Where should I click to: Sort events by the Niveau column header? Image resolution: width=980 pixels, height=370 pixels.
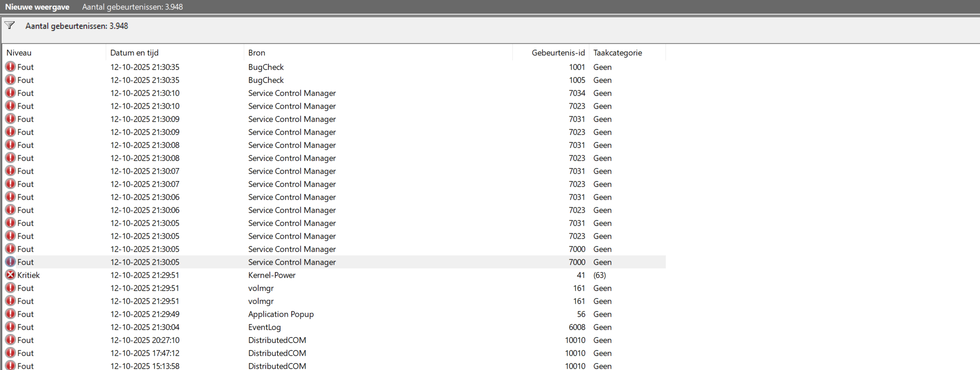click(x=19, y=52)
